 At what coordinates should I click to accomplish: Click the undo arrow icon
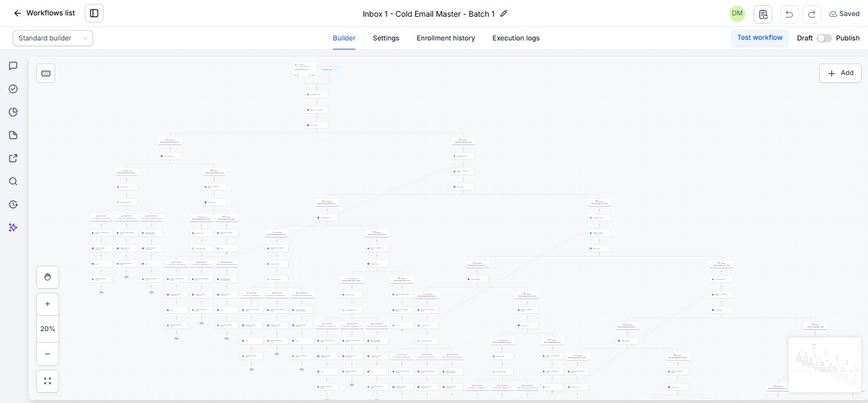coord(789,14)
